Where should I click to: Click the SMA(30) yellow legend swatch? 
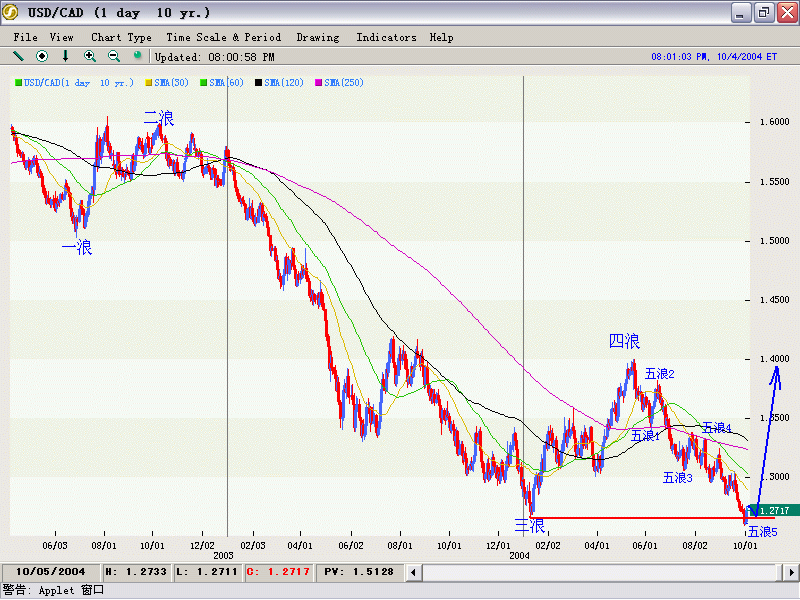tap(149, 82)
